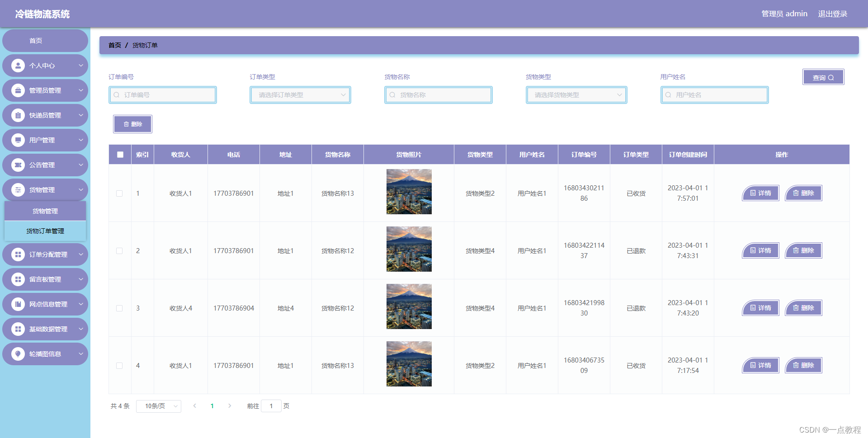Click 详情 for order 1680342211437
This screenshot has height=438, width=868.
(761, 251)
